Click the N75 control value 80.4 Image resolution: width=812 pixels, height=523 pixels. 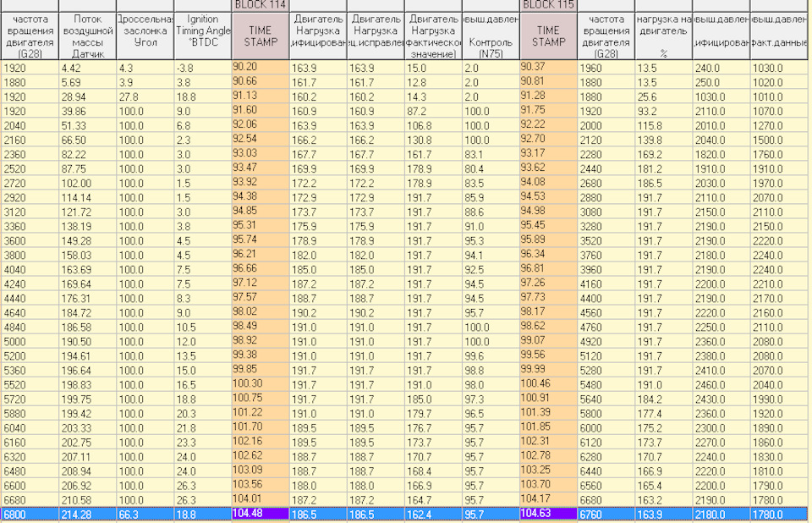point(491,169)
